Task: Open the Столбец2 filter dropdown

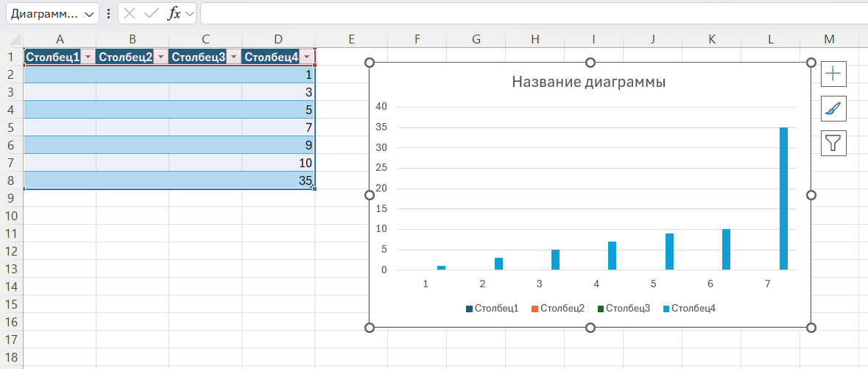Action: (x=160, y=57)
